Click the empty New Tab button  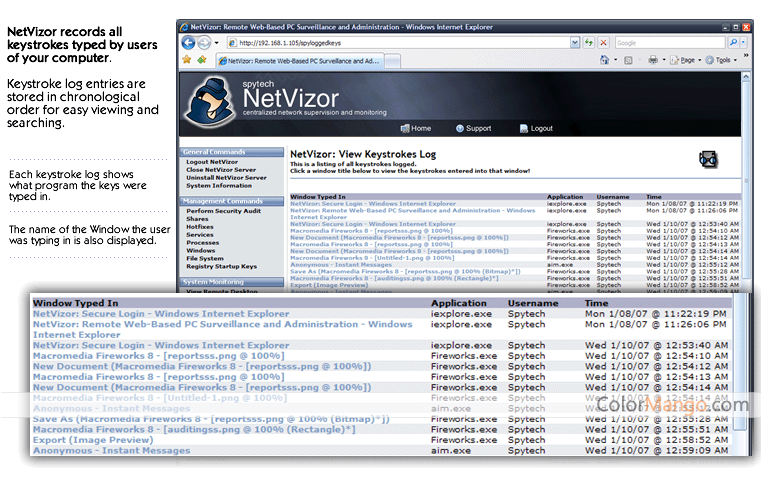(393, 61)
